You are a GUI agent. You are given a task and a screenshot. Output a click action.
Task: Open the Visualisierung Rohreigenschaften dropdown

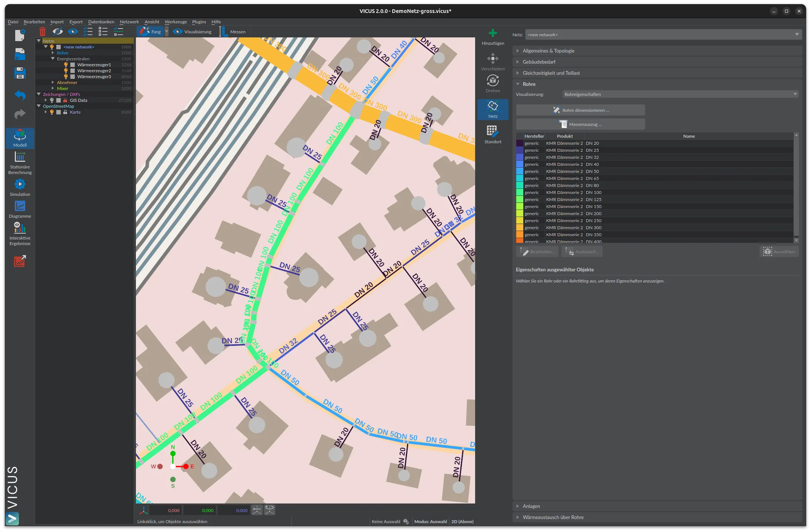680,94
